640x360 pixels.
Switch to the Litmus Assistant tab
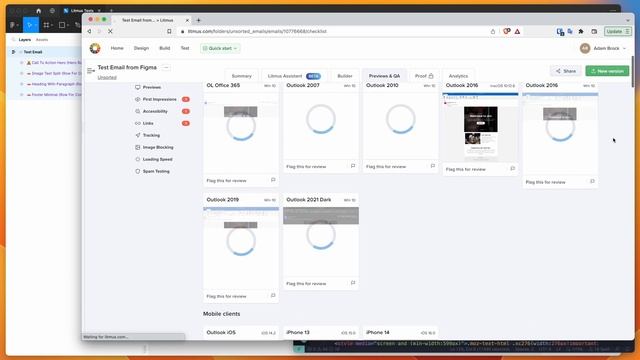[x=294, y=76]
